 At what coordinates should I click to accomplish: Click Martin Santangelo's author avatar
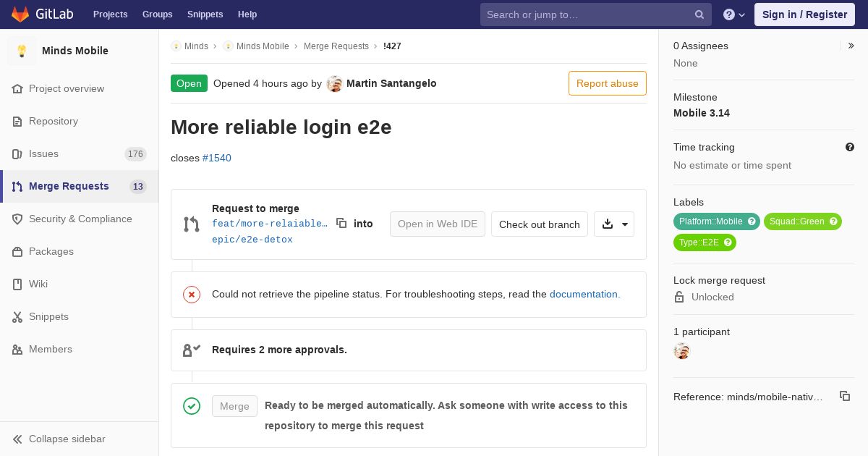click(334, 83)
